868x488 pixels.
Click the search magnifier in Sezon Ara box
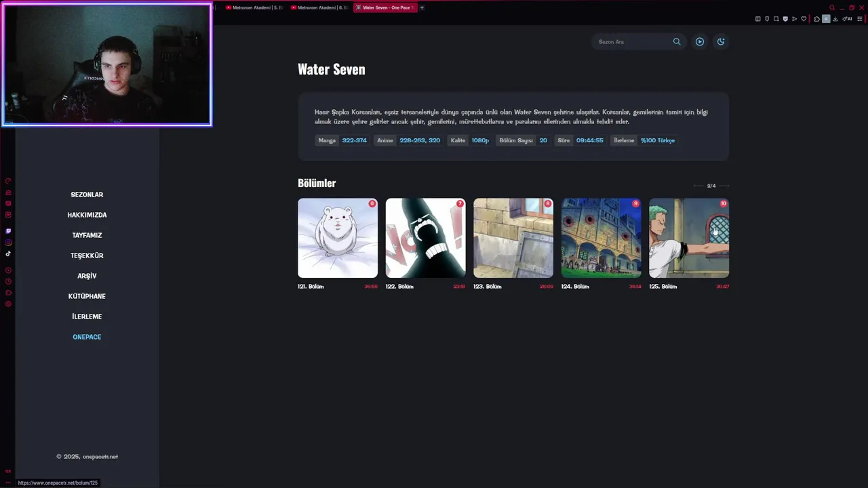[677, 41]
